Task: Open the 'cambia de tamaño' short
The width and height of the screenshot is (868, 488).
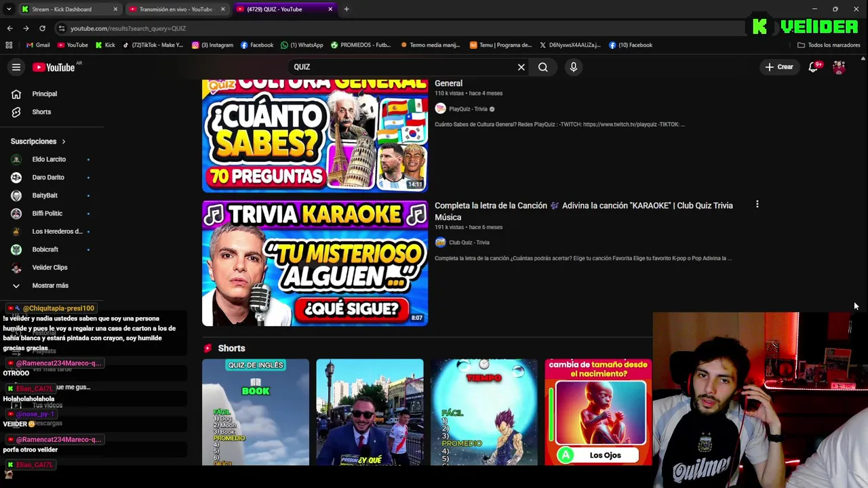Action: (x=598, y=412)
